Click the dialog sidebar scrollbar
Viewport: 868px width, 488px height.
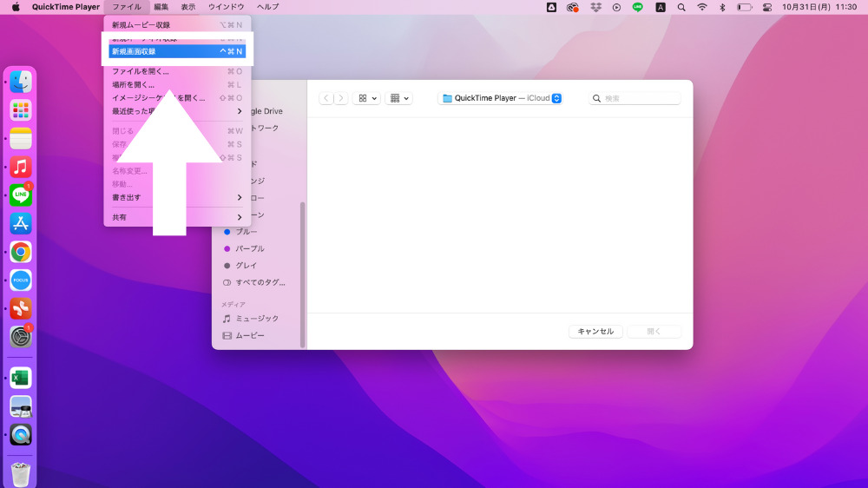pos(302,274)
